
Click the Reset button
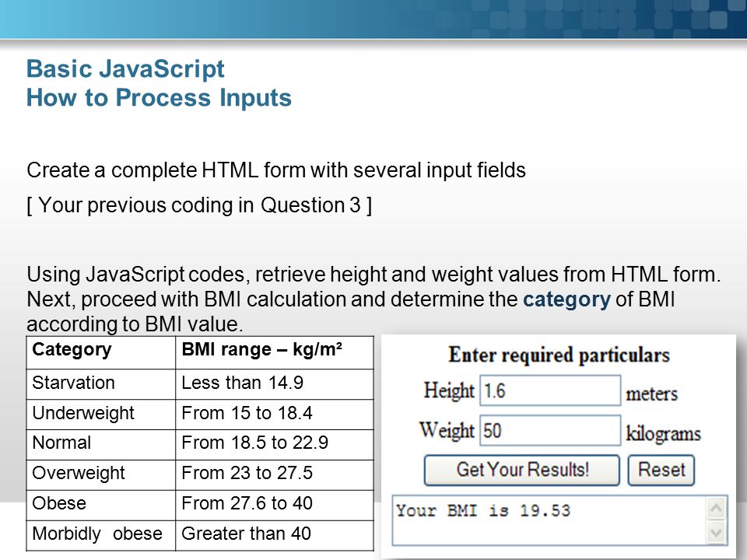tap(661, 470)
